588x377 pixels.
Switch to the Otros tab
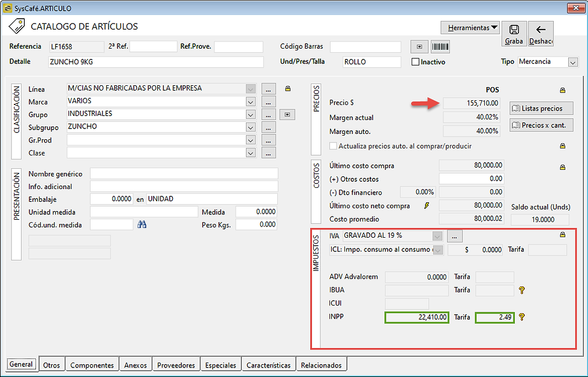coord(52,365)
